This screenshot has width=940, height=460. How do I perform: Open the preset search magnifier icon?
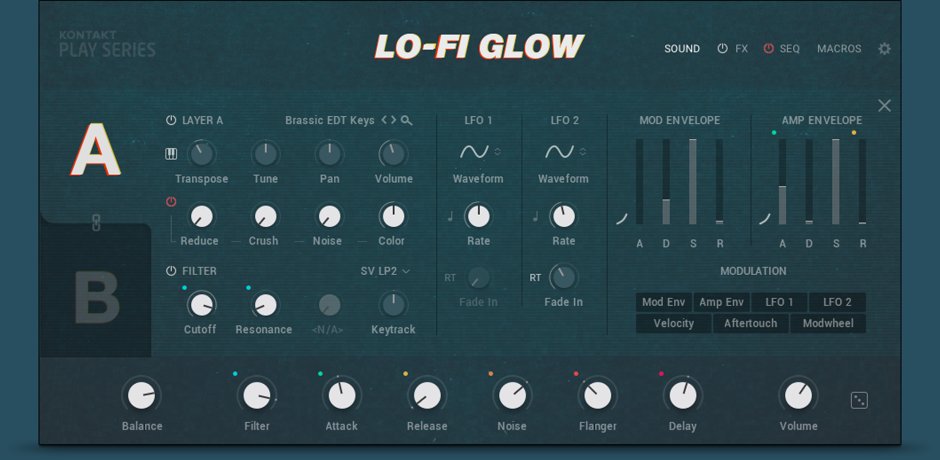click(406, 120)
